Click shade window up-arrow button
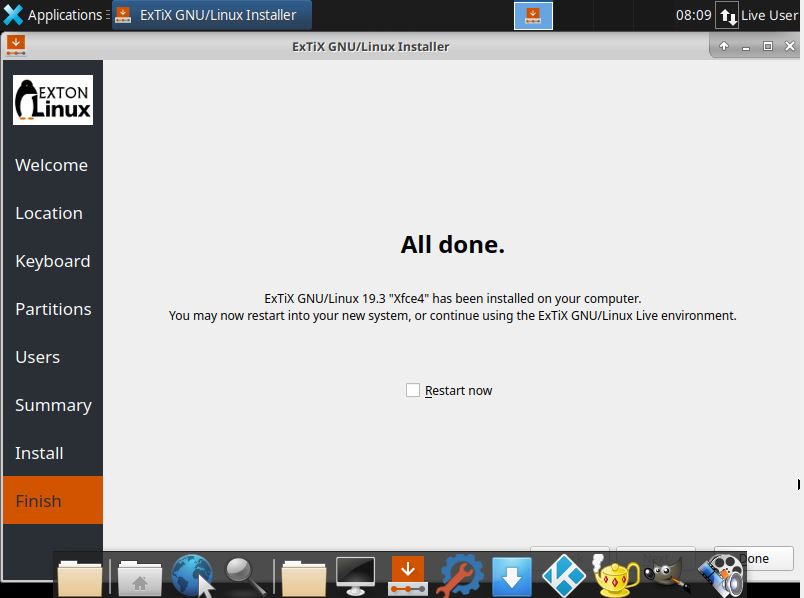This screenshot has height=598, width=804. (x=723, y=46)
